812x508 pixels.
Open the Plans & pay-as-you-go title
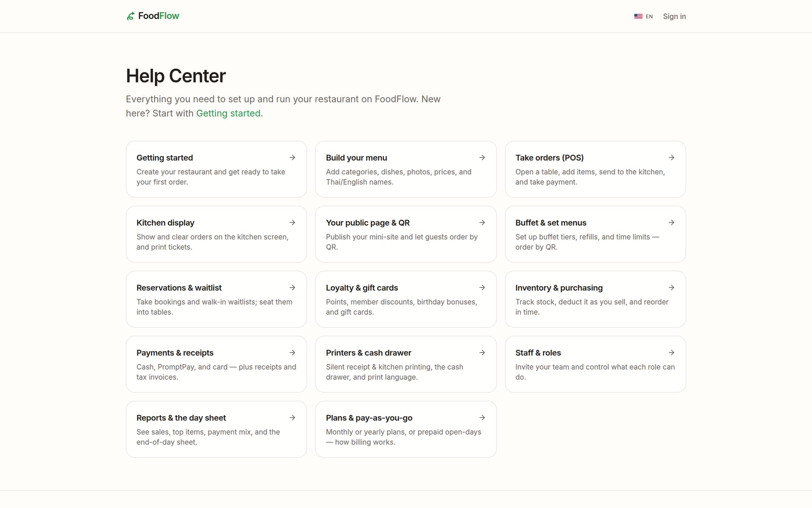[369, 418]
